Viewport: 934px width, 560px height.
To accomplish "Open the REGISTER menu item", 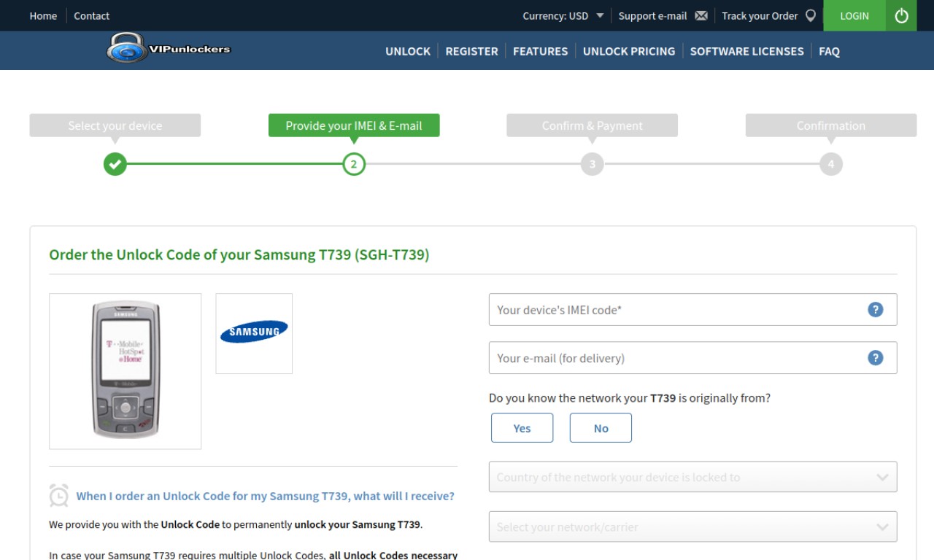I will 471,51.
